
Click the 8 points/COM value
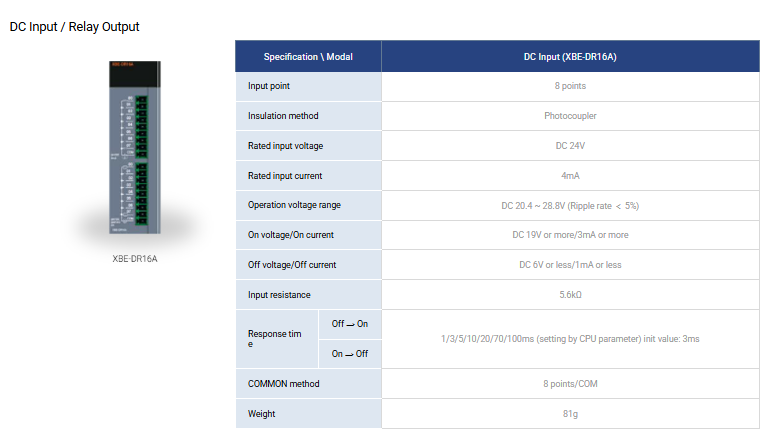click(570, 383)
